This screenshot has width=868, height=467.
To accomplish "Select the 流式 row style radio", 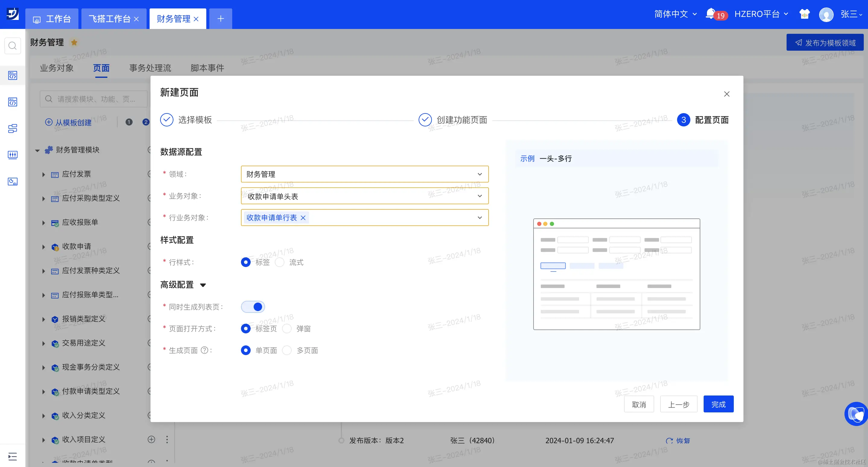I will tap(280, 262).
